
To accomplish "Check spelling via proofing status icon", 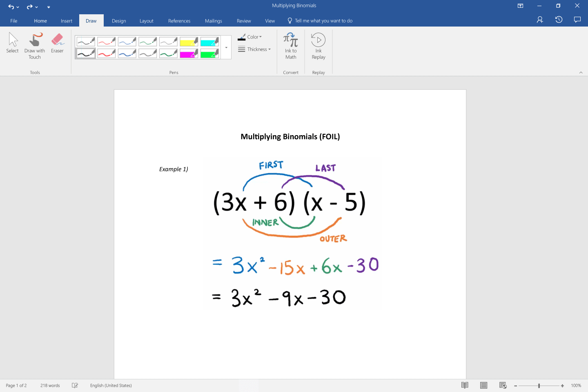I will (x=75, y=385).
